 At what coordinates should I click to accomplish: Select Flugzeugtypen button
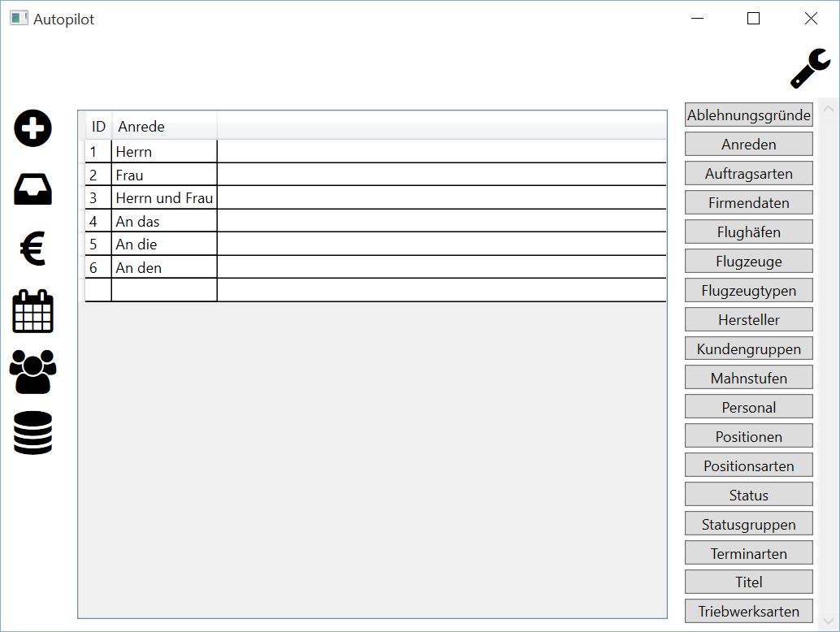point(748,290)
